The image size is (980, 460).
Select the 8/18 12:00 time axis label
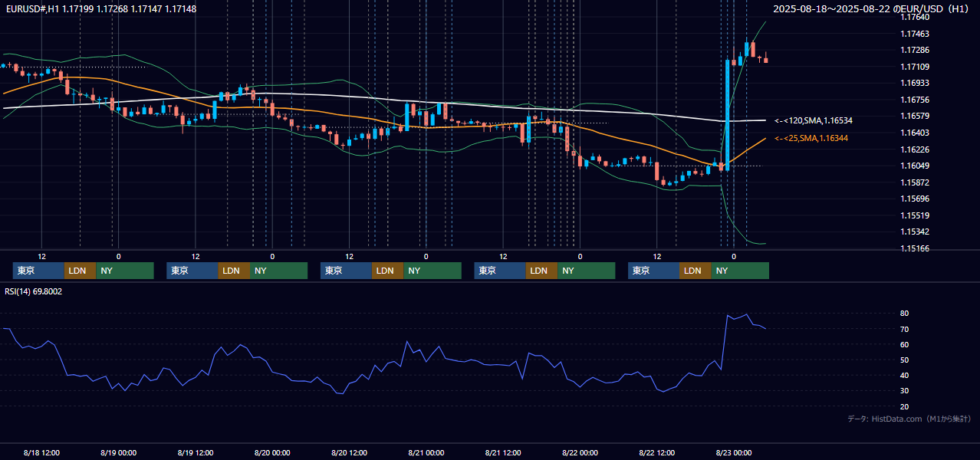click(x=41, y=452)
